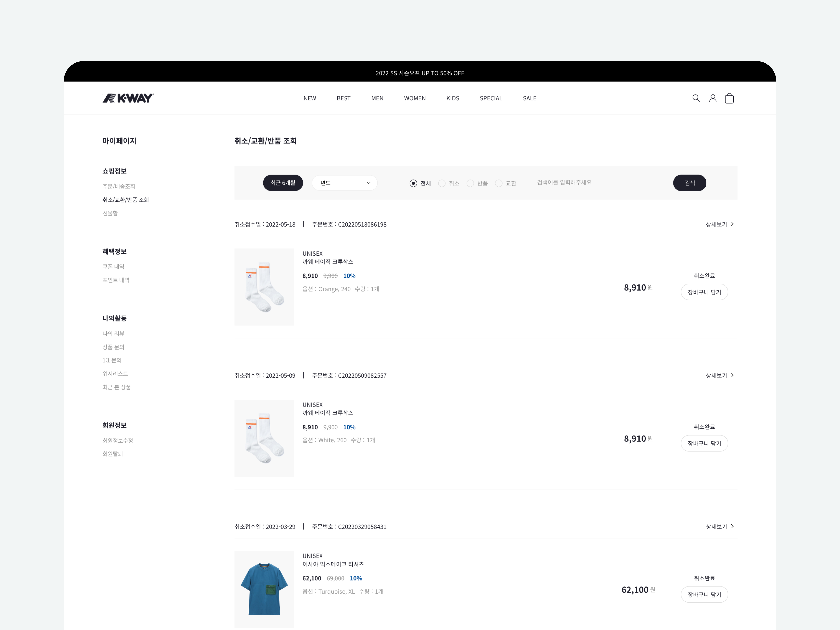This screenshot has width=840, height=630.
Task: Click the 검색 button
Action: click(690, 183)
